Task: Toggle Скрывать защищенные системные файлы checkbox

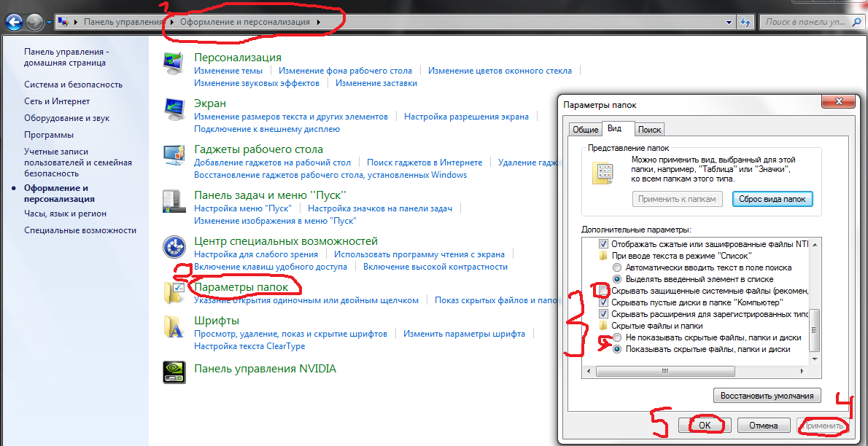Action: coord(604,291)
